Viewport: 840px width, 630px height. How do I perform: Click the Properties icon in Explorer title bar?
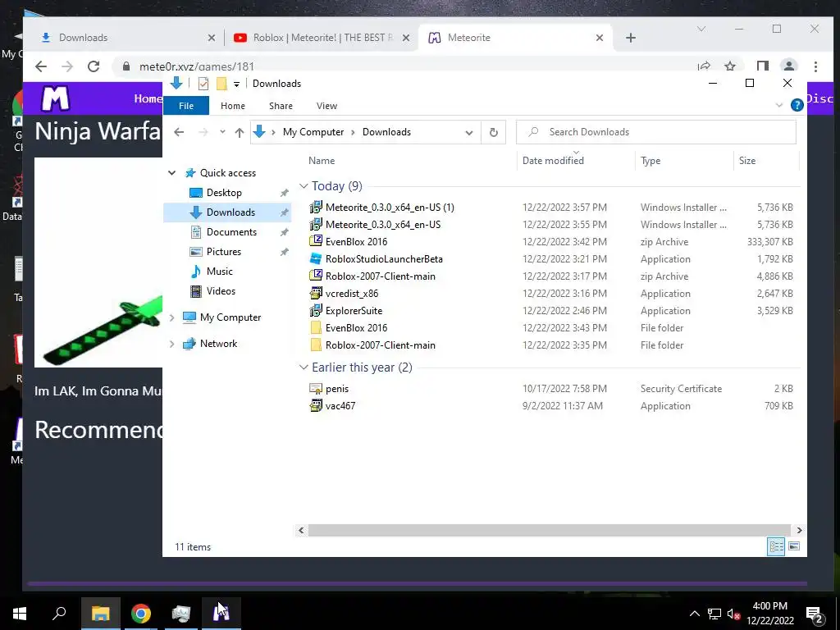(x=203, y=84)
